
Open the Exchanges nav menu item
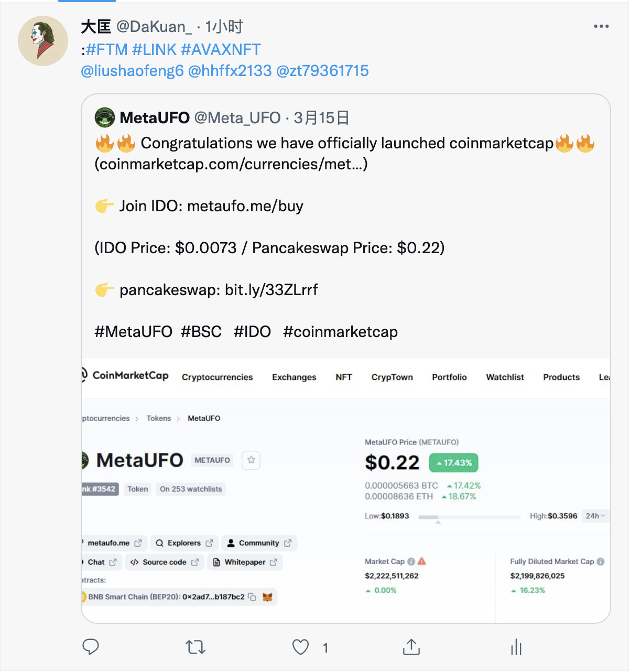tap(294, 377)
